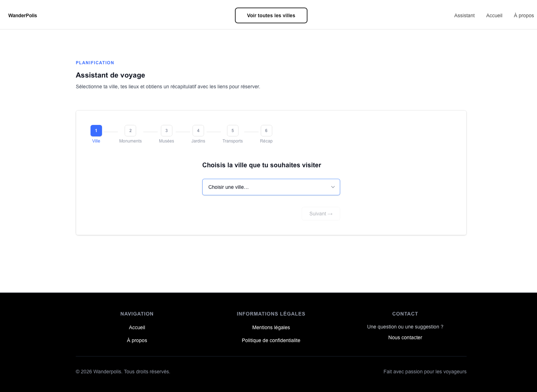Open 'Politique de confidentialite' footer link

271,340
